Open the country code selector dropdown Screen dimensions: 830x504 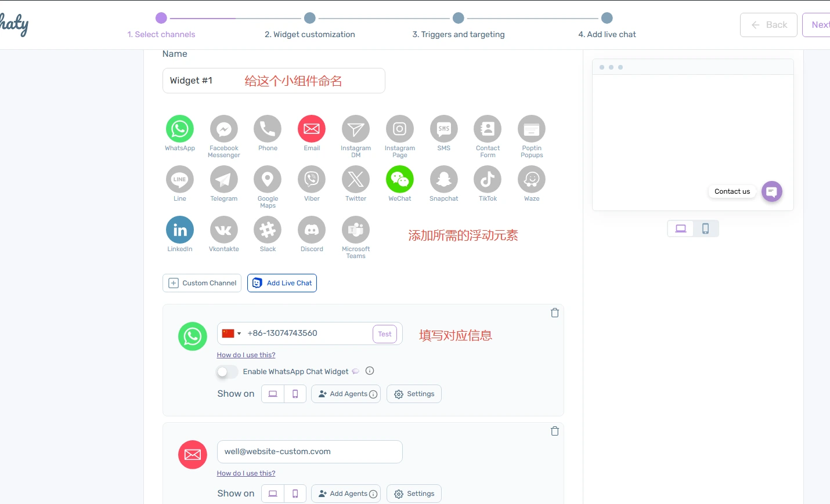232,333
